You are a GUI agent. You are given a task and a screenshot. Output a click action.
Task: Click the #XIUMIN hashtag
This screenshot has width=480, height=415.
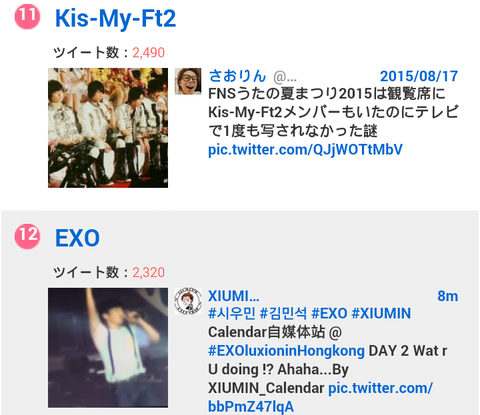pyautogui.click(x=381, y=314)
